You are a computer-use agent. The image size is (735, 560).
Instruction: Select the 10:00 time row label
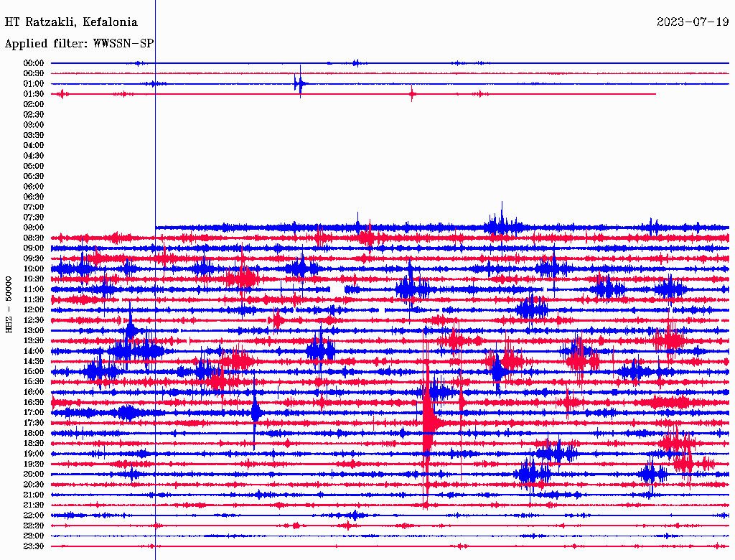34,269
